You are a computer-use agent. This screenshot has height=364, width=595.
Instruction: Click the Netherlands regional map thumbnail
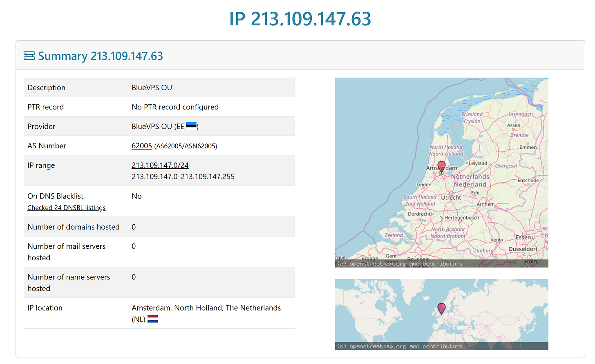[441, 172]
